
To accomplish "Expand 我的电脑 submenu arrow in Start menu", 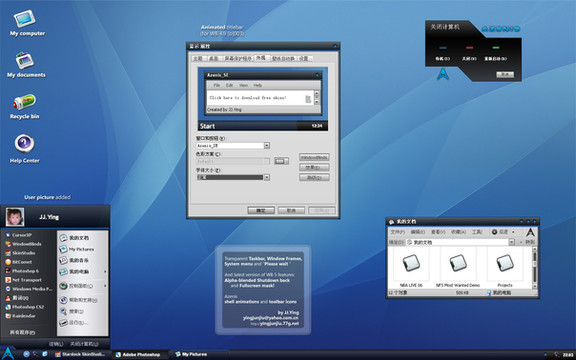I will point(105,271).
